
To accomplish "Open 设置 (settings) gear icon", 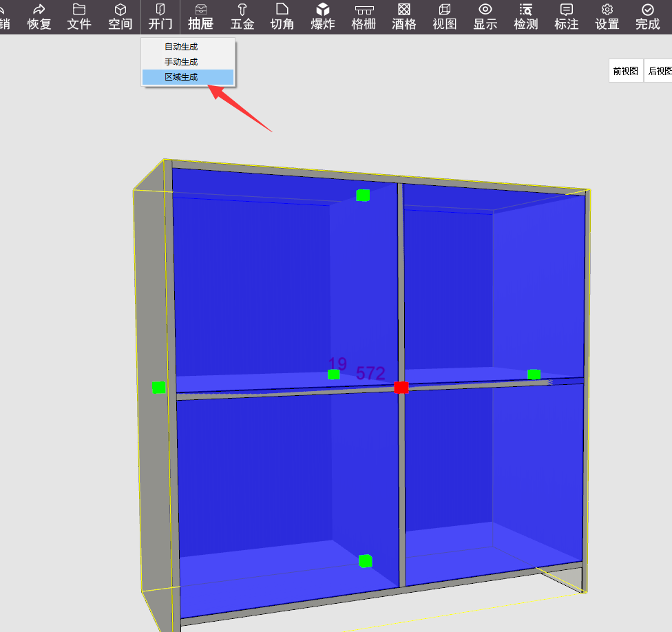I will point(607,17).
